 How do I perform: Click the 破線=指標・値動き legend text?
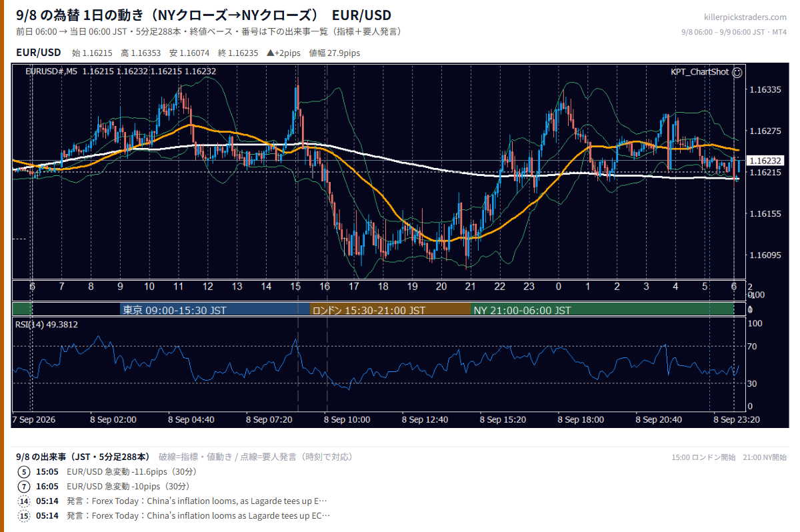click(x=201, y=457)
